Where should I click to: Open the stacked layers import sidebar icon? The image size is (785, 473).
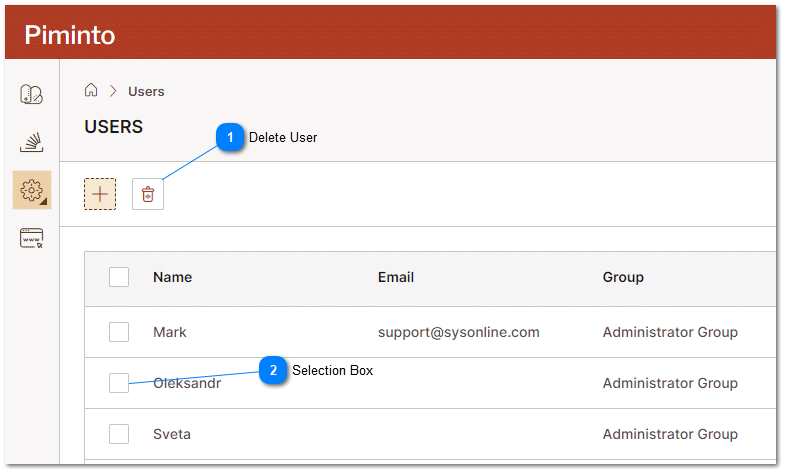[x=32, y=142]
